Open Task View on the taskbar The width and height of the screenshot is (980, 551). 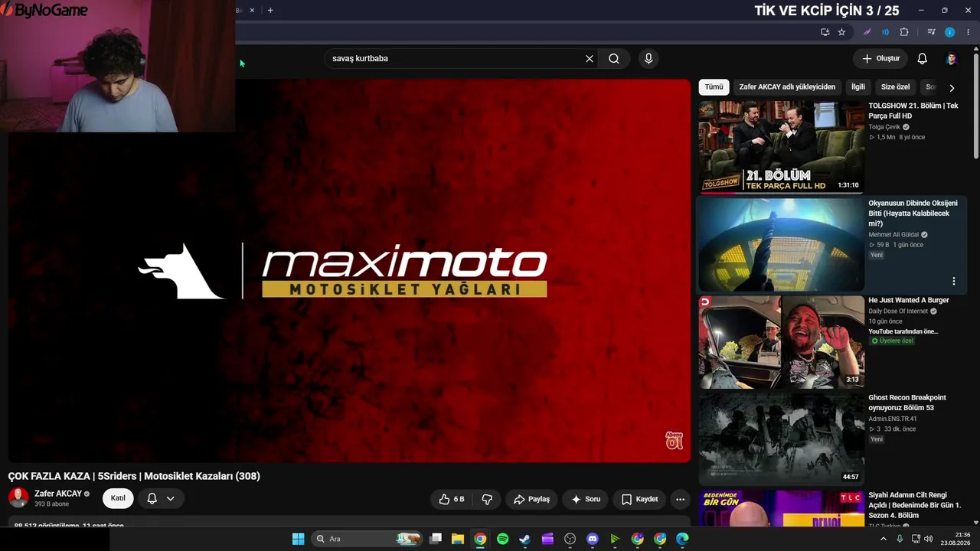click(x=435, y=539)
